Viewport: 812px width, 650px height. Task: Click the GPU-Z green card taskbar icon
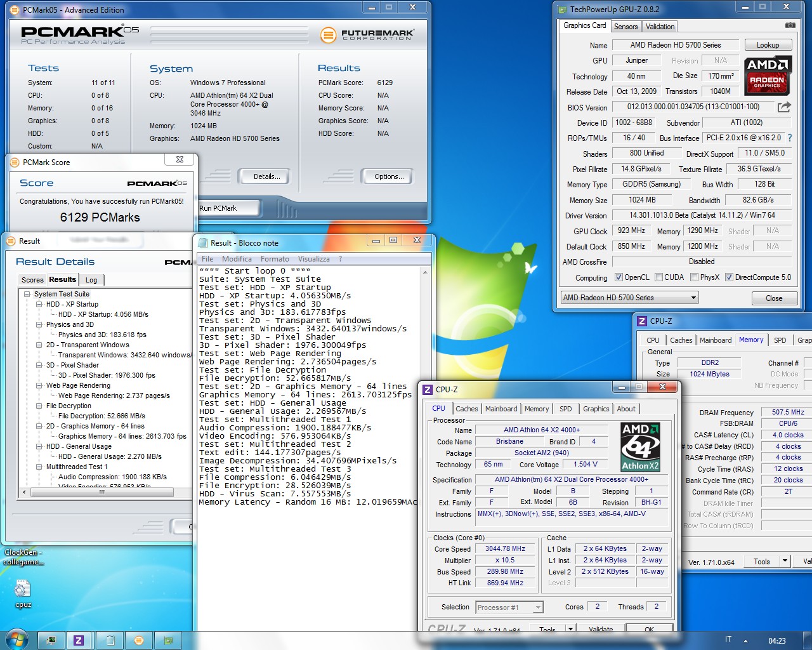[169, 640]
